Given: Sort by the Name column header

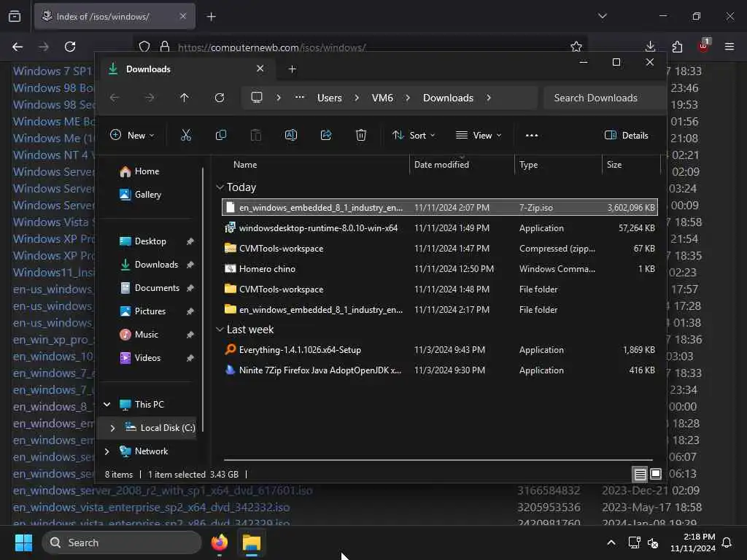Looking at the screenshot, I should (245, 165).
